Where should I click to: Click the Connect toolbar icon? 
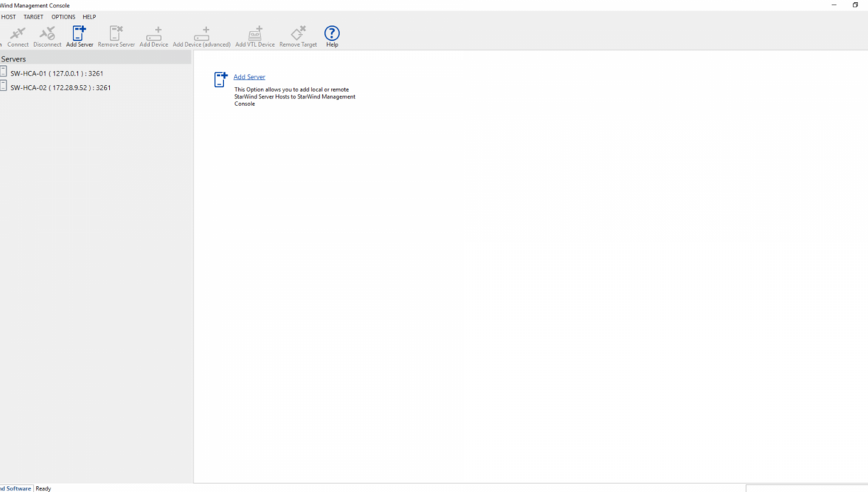pyautogui.click(x=18, y=33)
